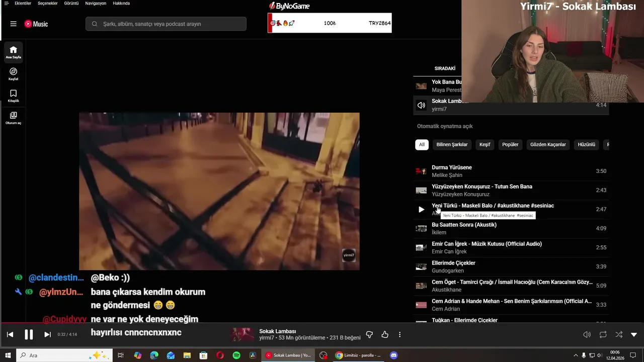Open the Keşfet explore page
The height and width of the screenshot is (362, 644).
13,74
